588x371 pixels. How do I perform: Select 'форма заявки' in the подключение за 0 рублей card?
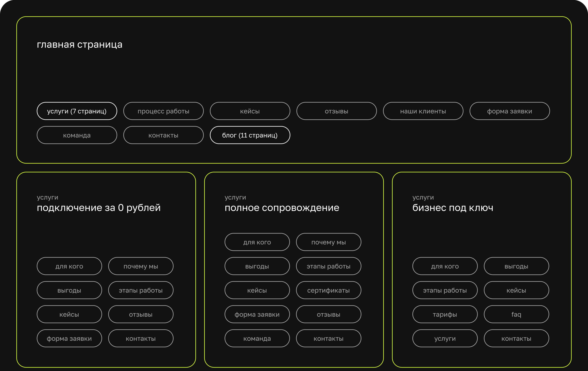(x=69, y=339)
